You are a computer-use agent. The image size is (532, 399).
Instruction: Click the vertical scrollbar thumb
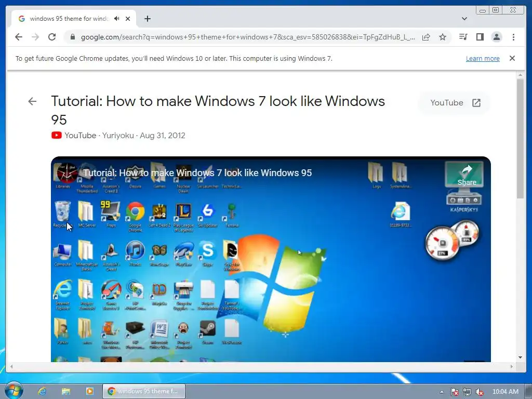coord(521,138)
